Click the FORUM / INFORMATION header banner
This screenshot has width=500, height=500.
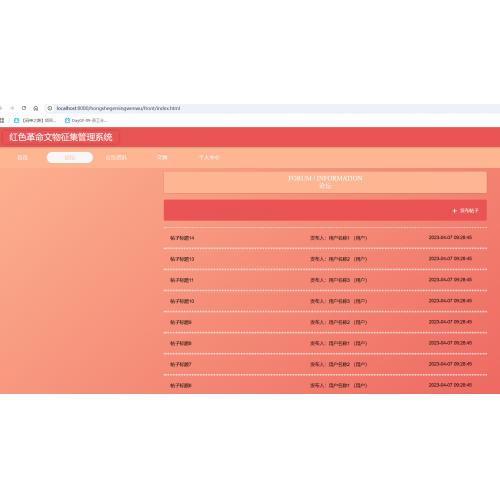325,182
